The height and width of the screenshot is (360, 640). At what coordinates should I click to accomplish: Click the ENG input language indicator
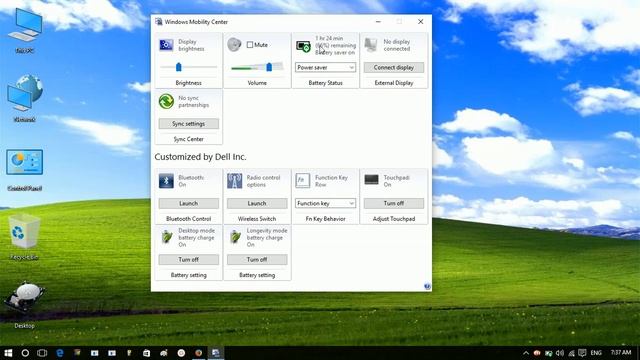(x=596, y=353)
